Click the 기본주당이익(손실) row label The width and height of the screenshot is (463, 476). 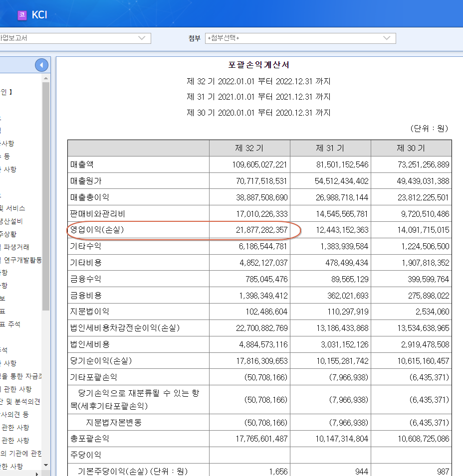coord(133,471)
